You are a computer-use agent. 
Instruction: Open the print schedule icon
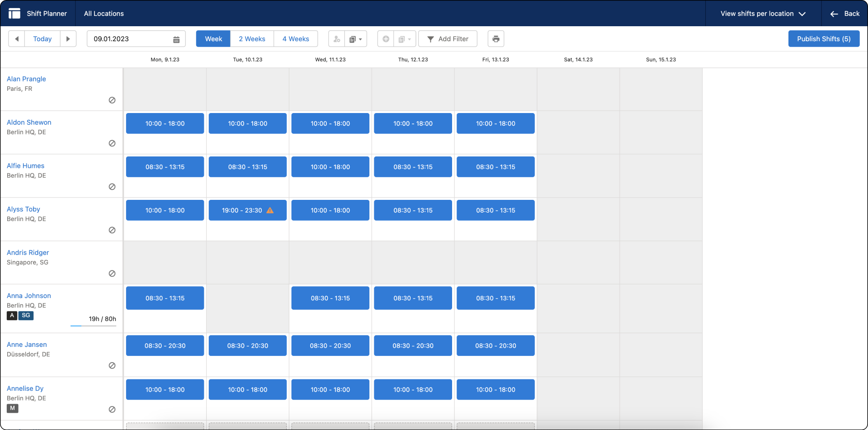tap(495, 38)
